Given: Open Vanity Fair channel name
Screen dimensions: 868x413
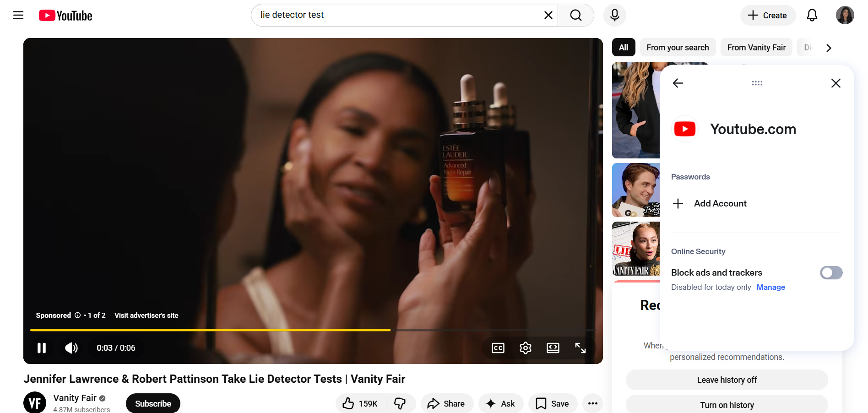Looking at the screenshot, I should pos(75,398).
